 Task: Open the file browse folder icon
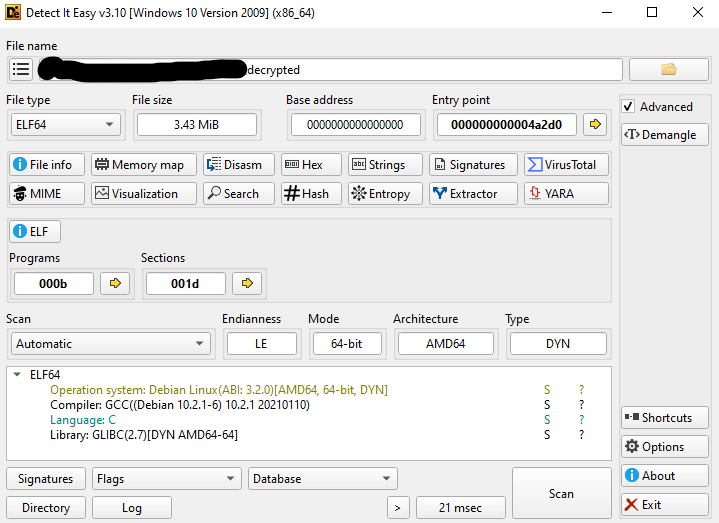point(669,69)
